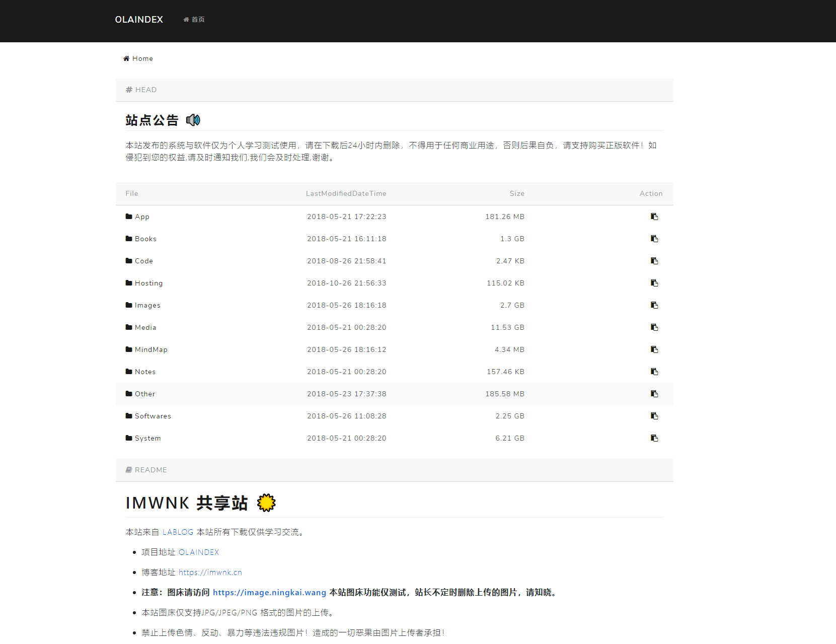Copy link icon for Books folder
Screen dimensions: 836x644
[x=654, y=239]
